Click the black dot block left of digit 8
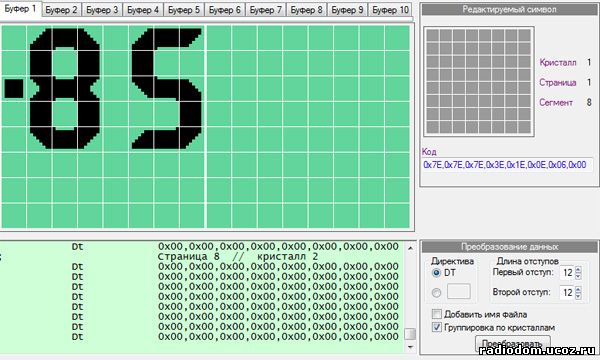Screen dimensions: 600x360 coord(14,88)
